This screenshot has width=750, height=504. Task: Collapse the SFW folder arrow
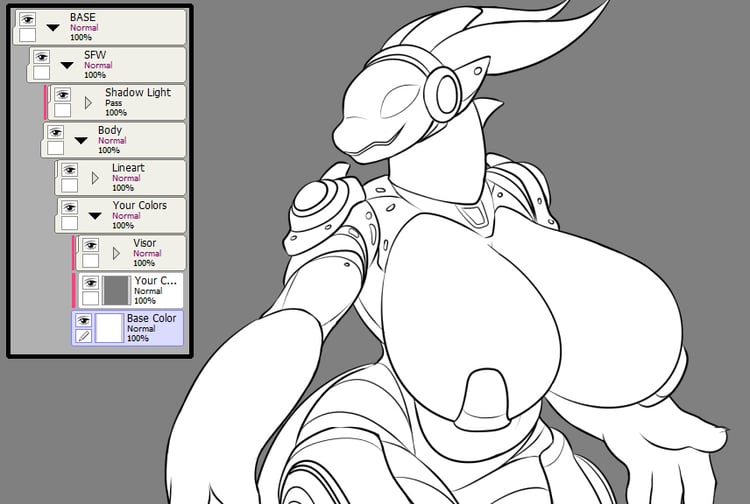click(x=67, y=65)
